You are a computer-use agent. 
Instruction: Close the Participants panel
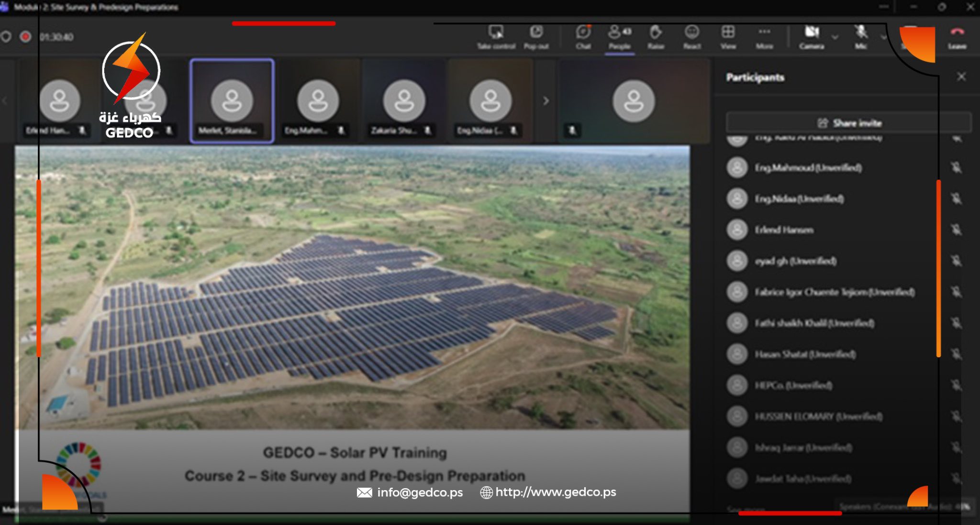coord(961,77)
